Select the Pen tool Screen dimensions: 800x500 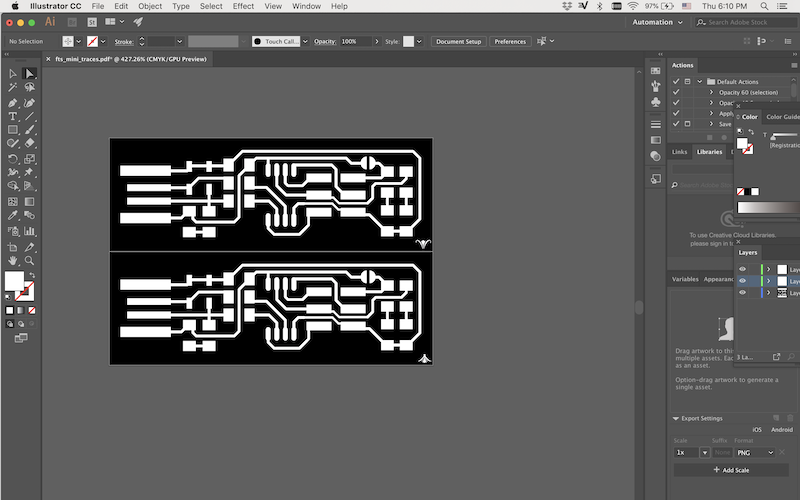tap(13, 103)
